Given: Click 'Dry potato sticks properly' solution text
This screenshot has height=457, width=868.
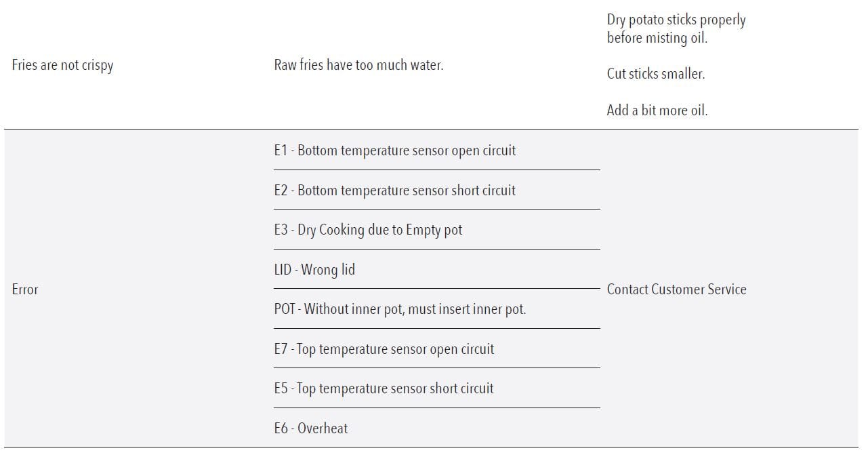Looking at the screenshot, I should point(676,20).
